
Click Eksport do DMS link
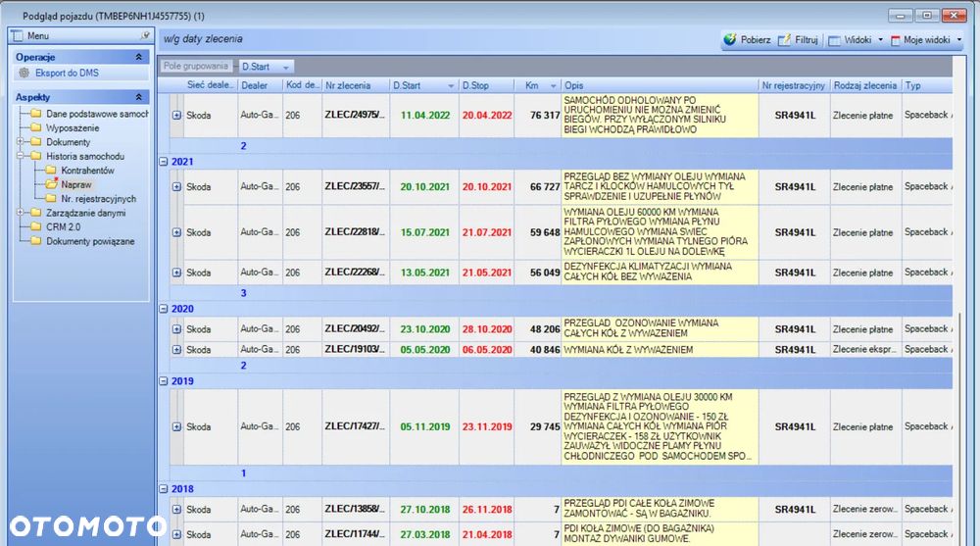67,73
